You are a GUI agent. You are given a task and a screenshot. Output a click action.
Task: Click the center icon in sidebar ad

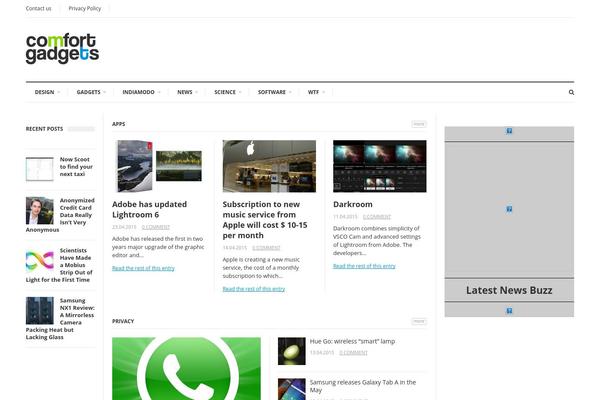tap(509, 209)
